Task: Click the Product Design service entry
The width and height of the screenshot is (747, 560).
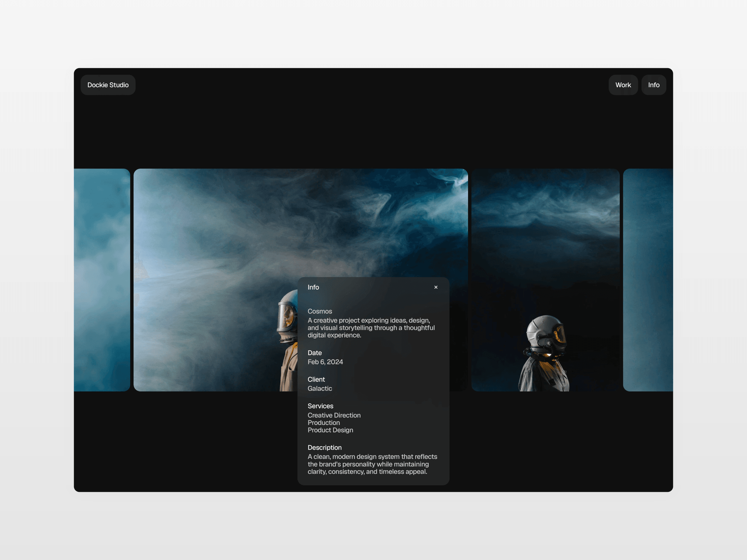Action: pyautogui.click(x=330, y=430)
